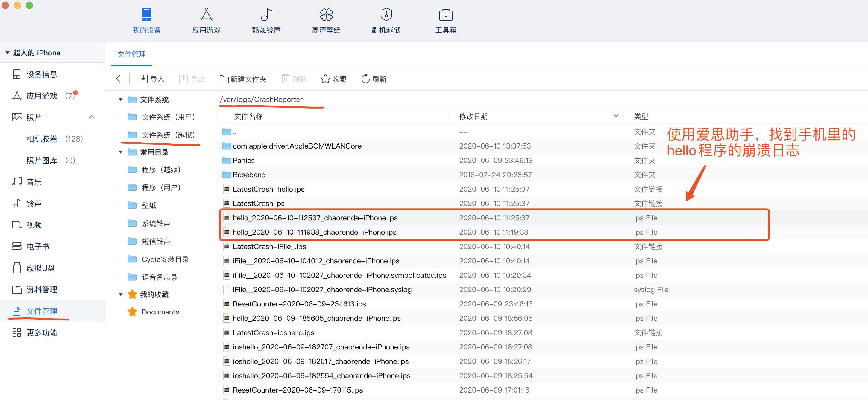This screenshot has height=400, width=868.
Task: Select 文件系统（用户）folder
Action: click(x=162, y=117)
